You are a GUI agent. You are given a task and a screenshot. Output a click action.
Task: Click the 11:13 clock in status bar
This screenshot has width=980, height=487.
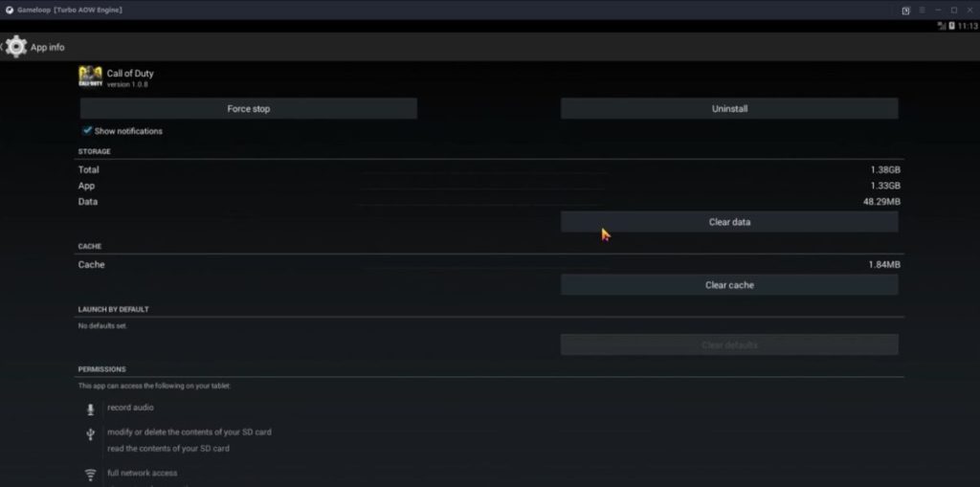pyautogui.click(x=968, y=26)
